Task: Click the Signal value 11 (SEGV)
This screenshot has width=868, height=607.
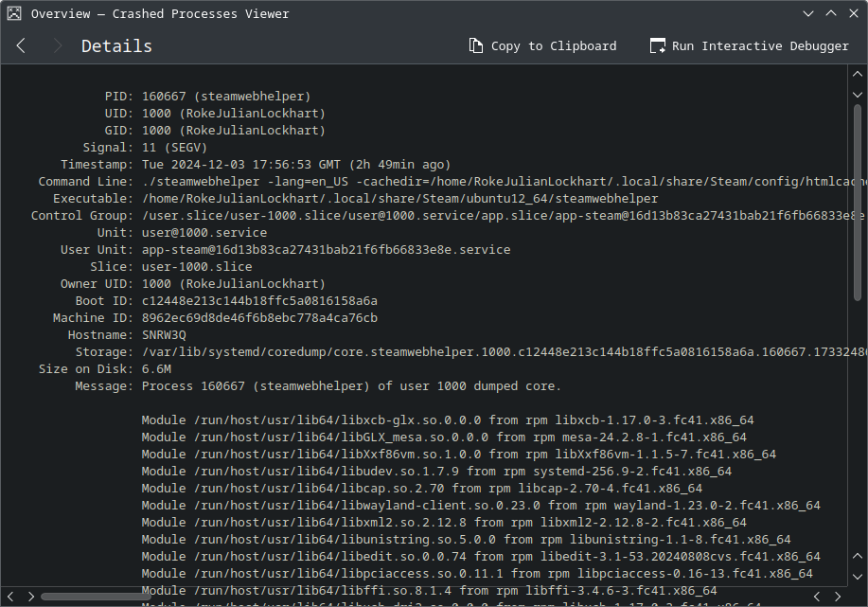Action: (174, 148)
